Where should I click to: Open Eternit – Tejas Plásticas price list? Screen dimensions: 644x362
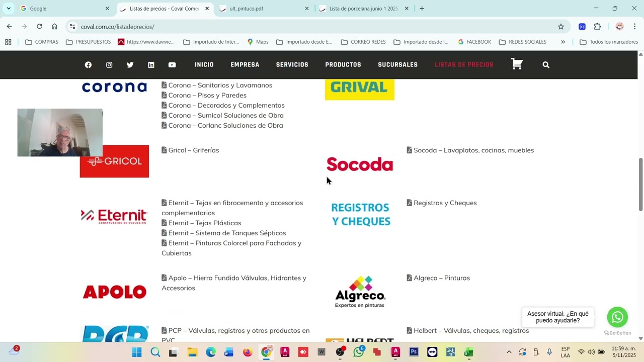point(201,223)
